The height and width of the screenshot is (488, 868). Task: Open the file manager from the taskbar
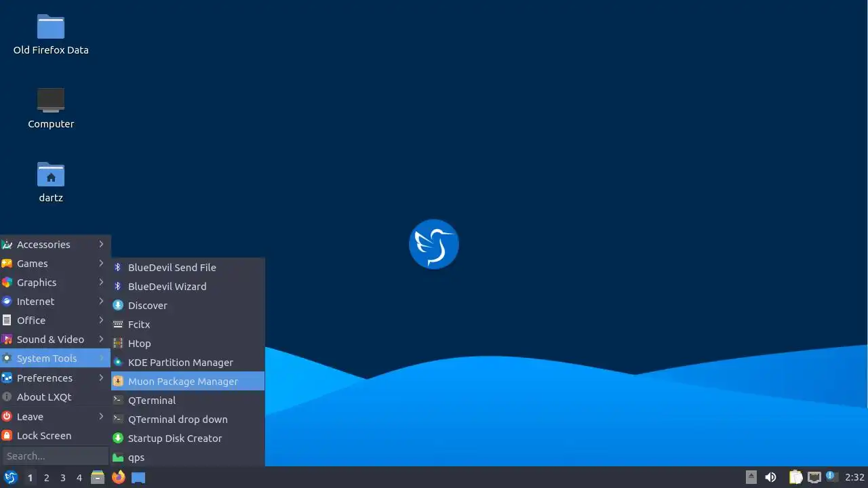coord(98,477)
